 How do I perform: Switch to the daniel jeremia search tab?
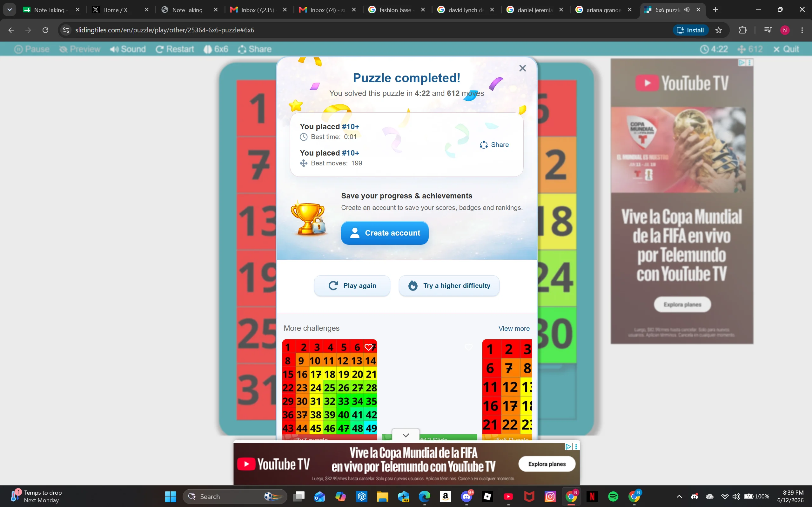pyautogui.click(x=534, y=10)
